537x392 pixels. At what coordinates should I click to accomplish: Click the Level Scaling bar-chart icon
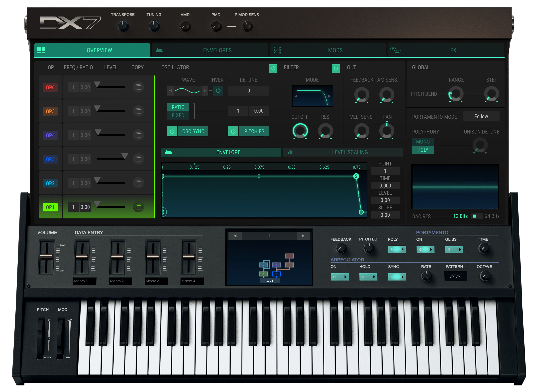click(290, 152)
